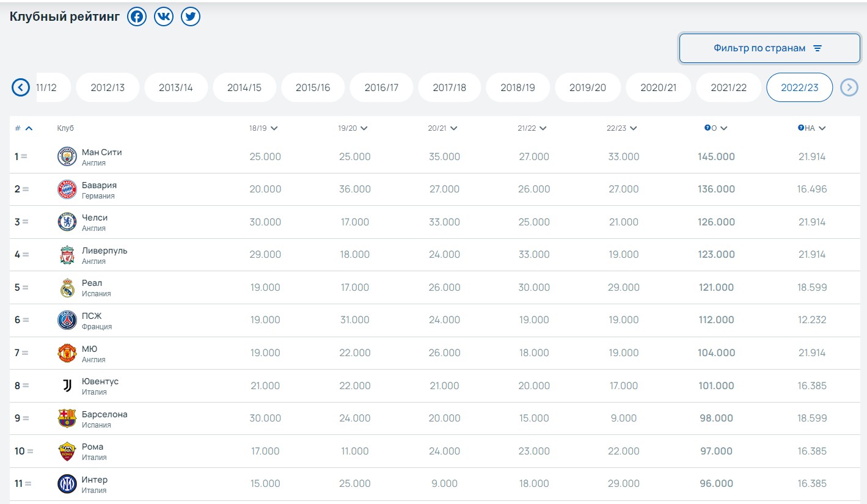Click the Juventus club logo
The width and height of the screenshot is (867, 504).
click(x=67, y=385)
